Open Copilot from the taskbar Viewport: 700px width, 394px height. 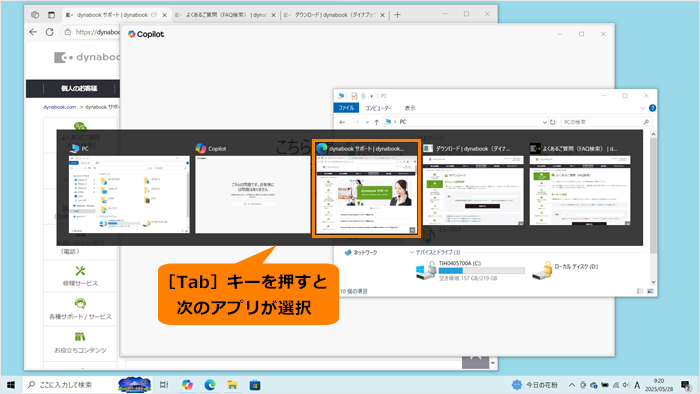tap(187, 385)
